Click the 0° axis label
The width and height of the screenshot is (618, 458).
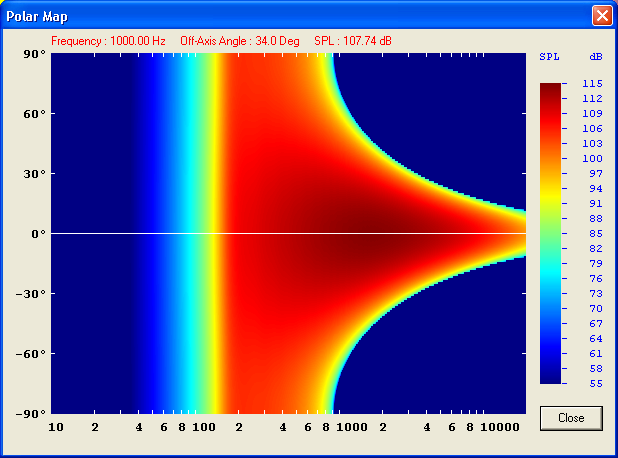pos(39,234)
